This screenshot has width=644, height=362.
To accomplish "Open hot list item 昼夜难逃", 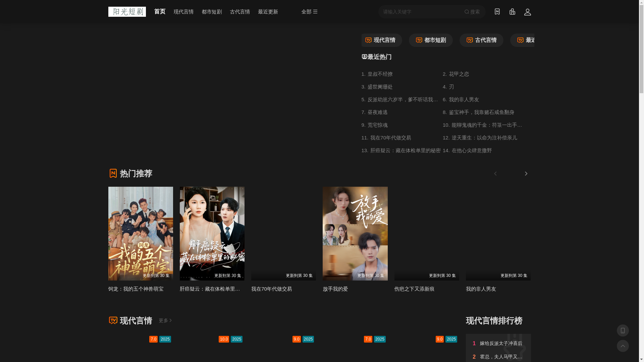I will tap(375, 112).
